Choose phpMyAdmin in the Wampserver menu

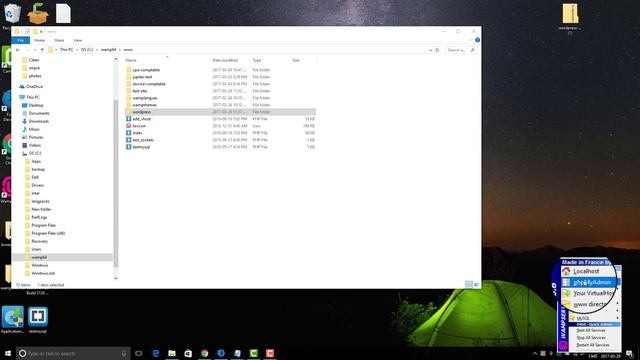[591, 282]
